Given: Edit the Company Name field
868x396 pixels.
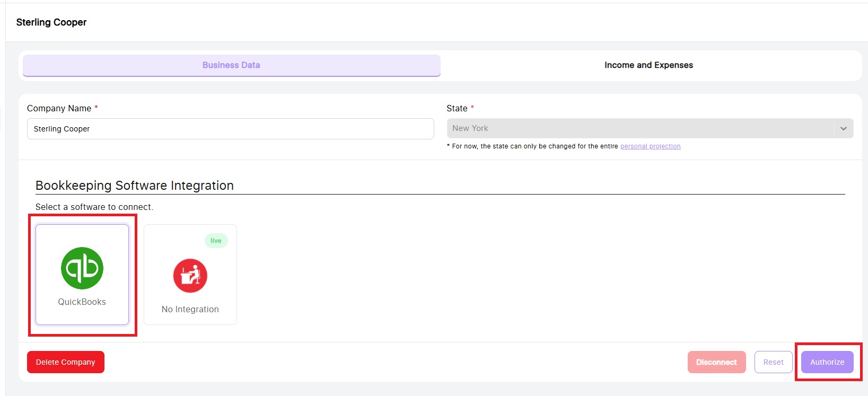Looking at the screenshot, I should click(x=231, y=129).
